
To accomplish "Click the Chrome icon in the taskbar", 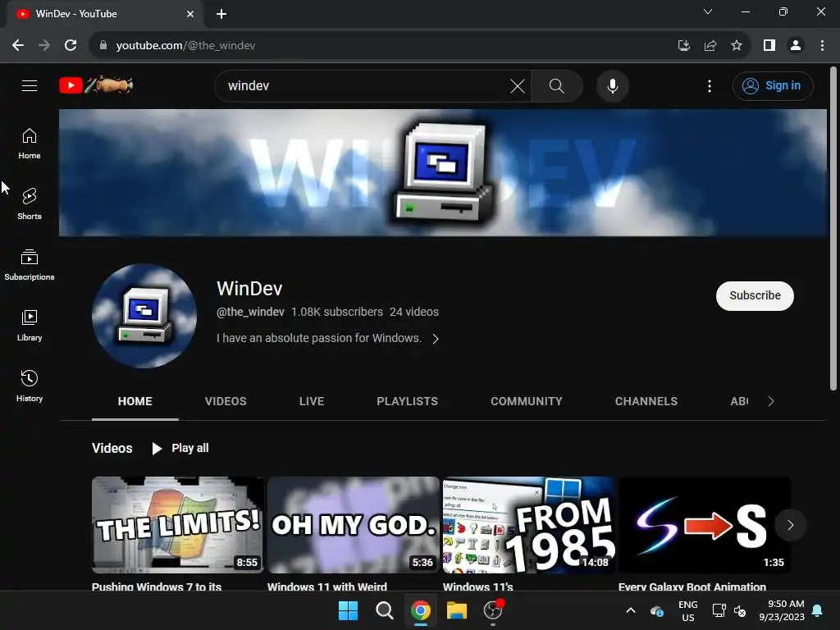I will click(x=421, y=610).
